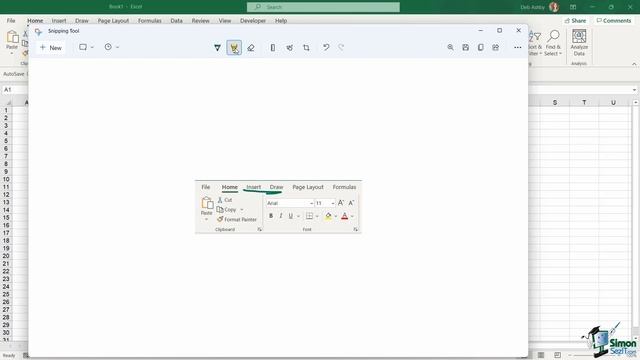Viewport: 640px width, 360px height.
Task: Click the Excel Search box in title bar
Action: pyautogui.click(x=323, y=7)
